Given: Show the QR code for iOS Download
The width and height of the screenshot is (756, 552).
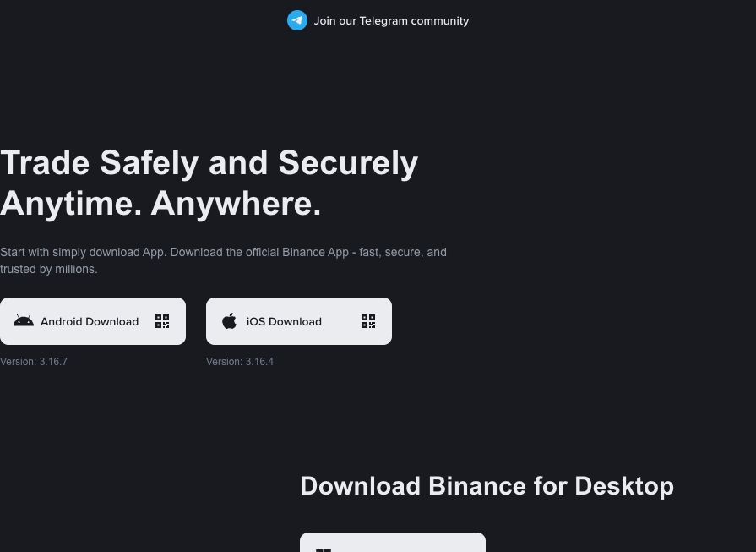Looking at the screenshot, I should point(368,321).
